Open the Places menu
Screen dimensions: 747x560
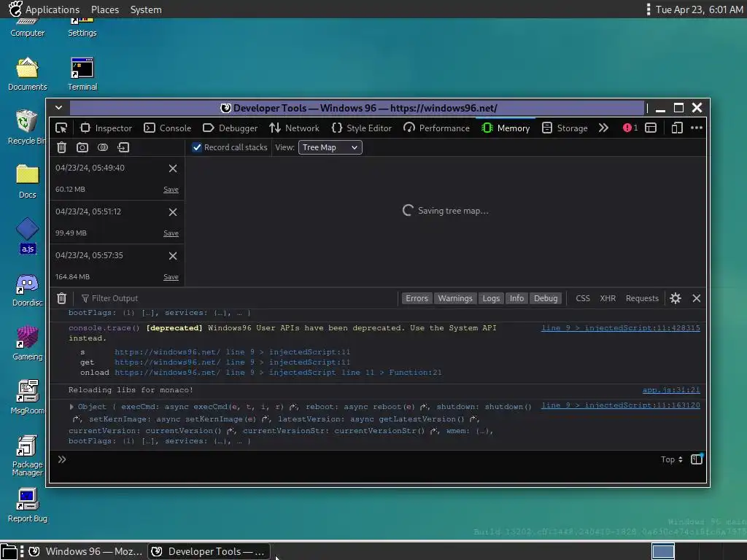(105, 9)
